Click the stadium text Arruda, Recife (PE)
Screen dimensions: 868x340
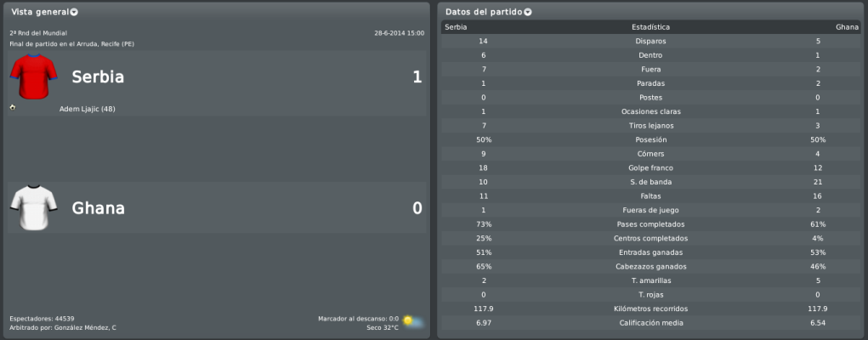(x=105, y=43)
